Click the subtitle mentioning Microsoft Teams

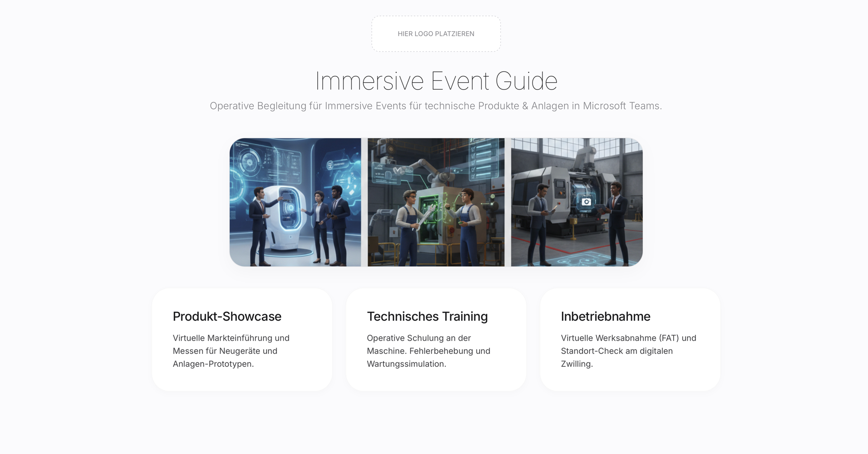click(436, 106)
